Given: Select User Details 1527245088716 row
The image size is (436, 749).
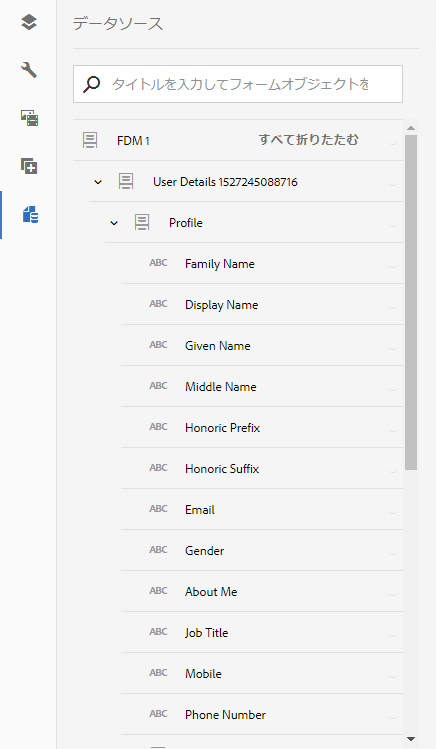Looking at the screenshot, I should 246,182.
